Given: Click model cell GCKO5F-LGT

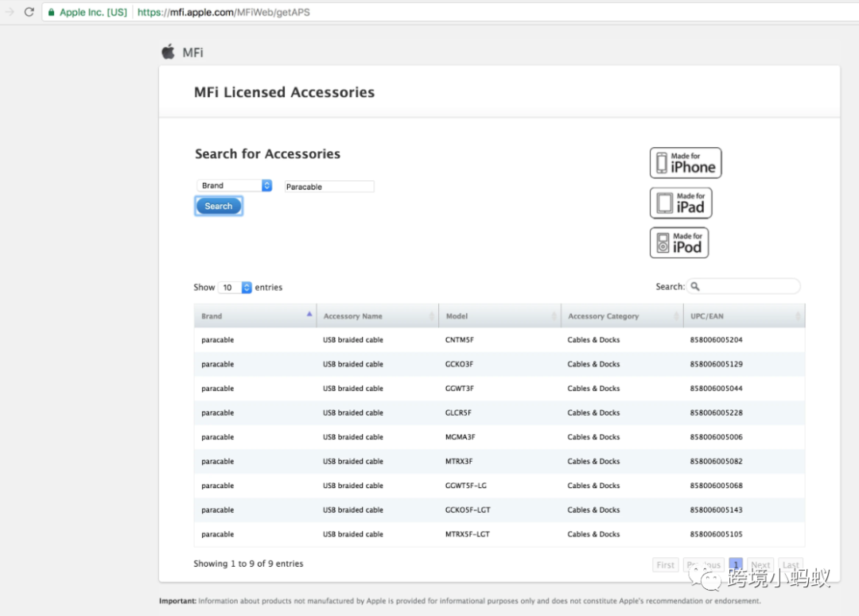Looking at the screenshot, I should (x=468, y=509).
